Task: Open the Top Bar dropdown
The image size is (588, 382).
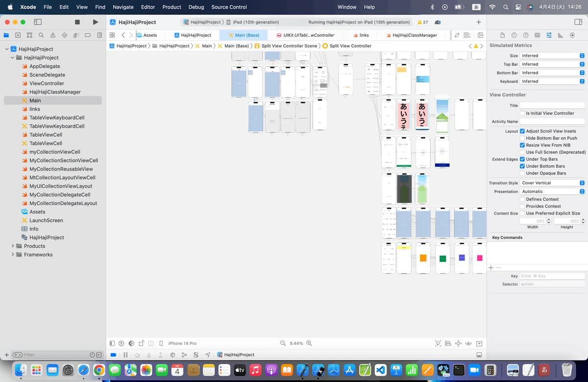Action: pyautogui.click(x=552, y=64)
